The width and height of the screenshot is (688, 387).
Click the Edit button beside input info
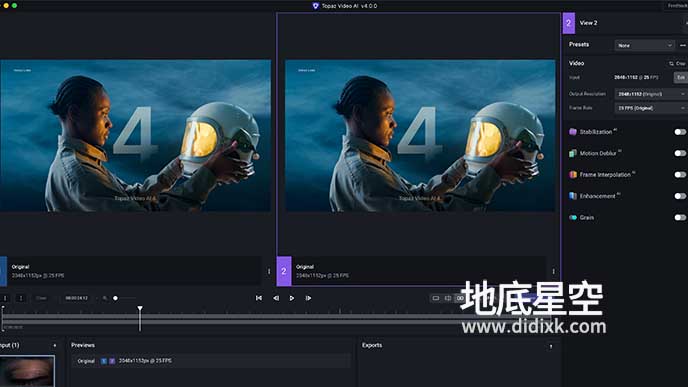point(681,78)
